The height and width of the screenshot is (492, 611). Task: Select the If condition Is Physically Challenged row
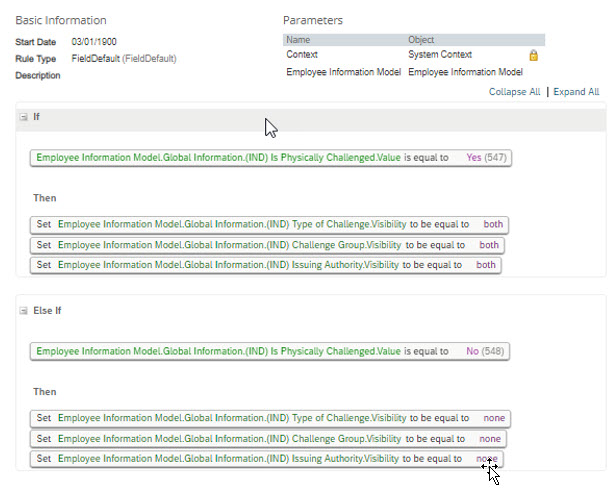[271, 158]
